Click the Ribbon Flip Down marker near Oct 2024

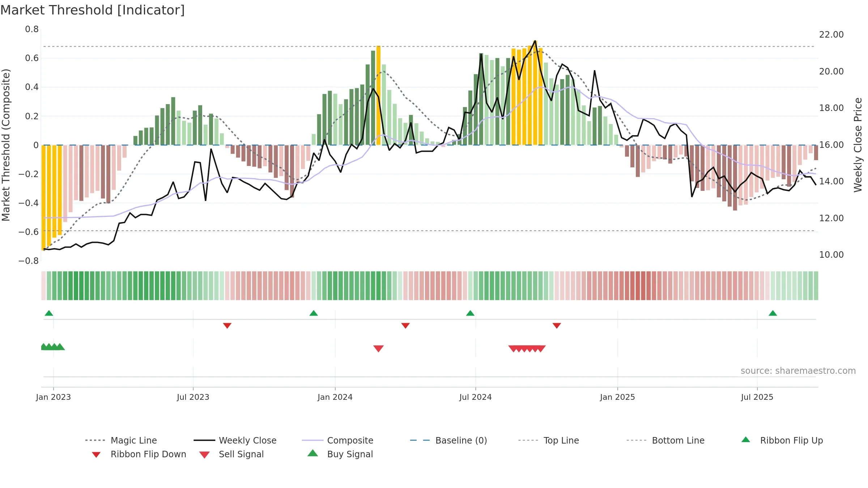tap(557, 326)
